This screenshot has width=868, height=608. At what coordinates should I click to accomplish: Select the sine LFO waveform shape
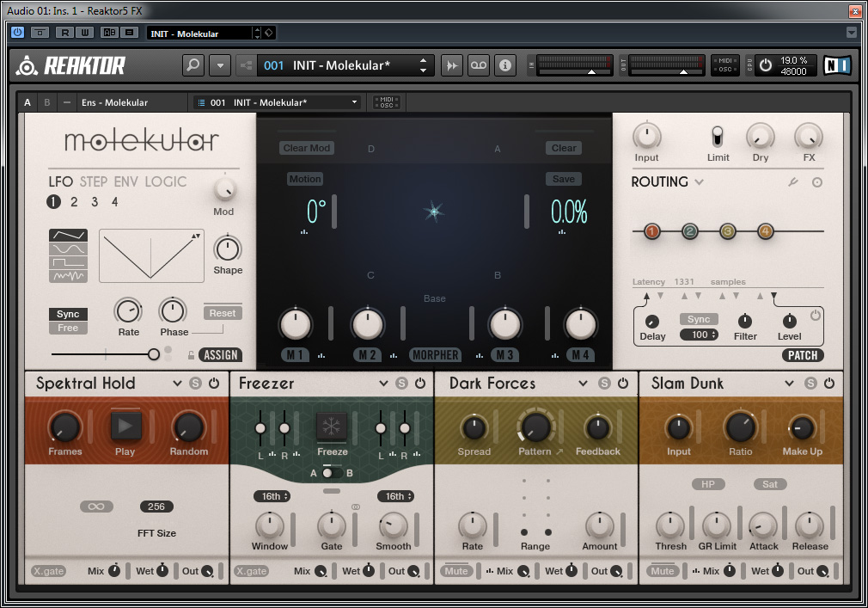(x=69, y=249)
